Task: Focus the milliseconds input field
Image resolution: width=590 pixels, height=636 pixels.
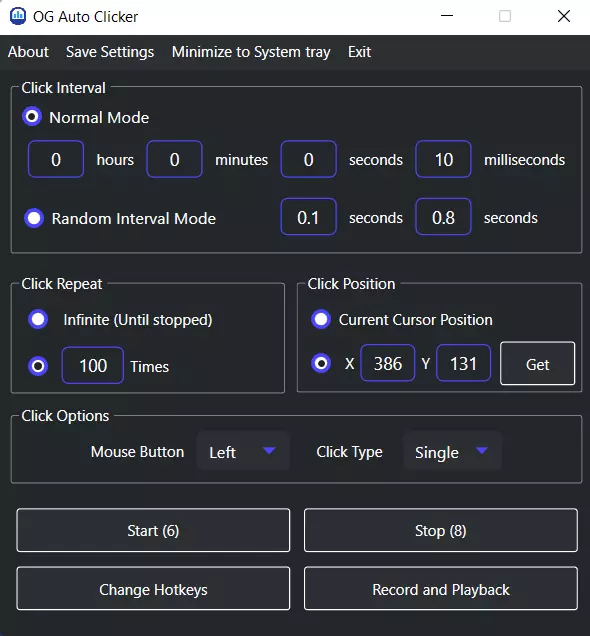Action: pos(444,159)
